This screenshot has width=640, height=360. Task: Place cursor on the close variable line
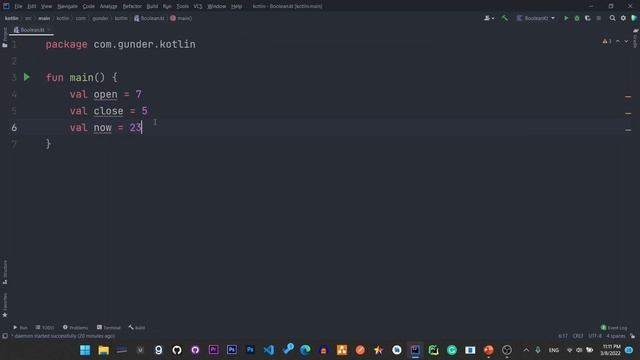coord(108,111)
